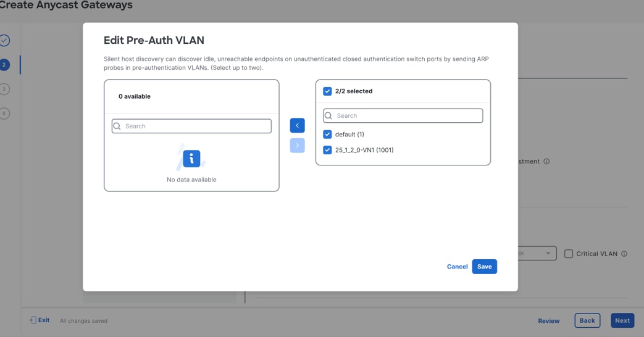Viewport: 644px width, 337px height.
Task: Click the 'Edit Pre-Auth VLAN' dialog title
Action: click(154, 40)
